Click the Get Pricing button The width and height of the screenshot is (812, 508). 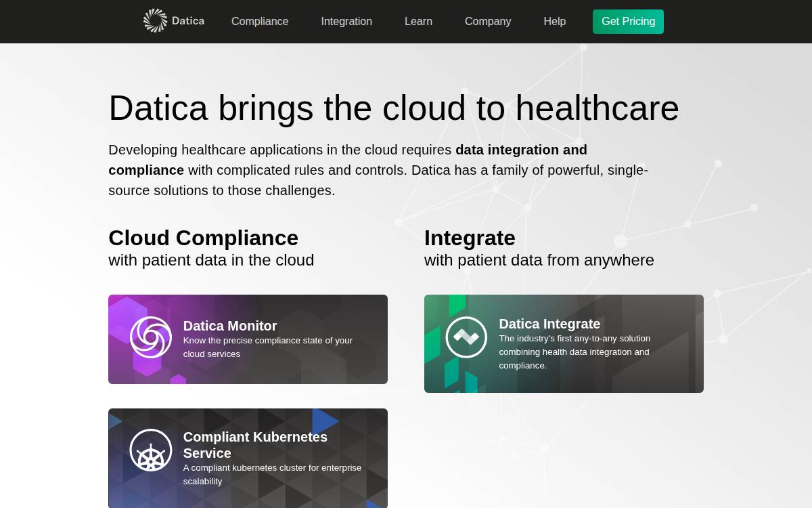pyautogui.click(x=628, y=22)
